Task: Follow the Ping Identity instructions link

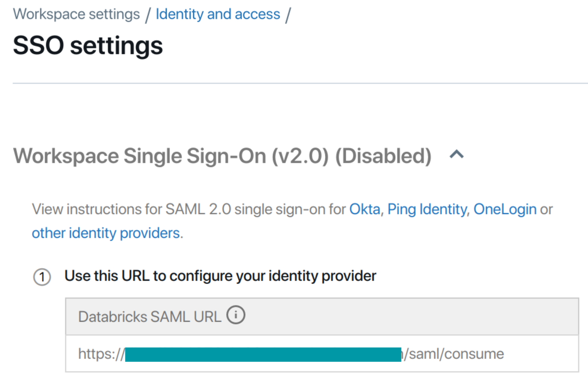Action: (427, 209)
